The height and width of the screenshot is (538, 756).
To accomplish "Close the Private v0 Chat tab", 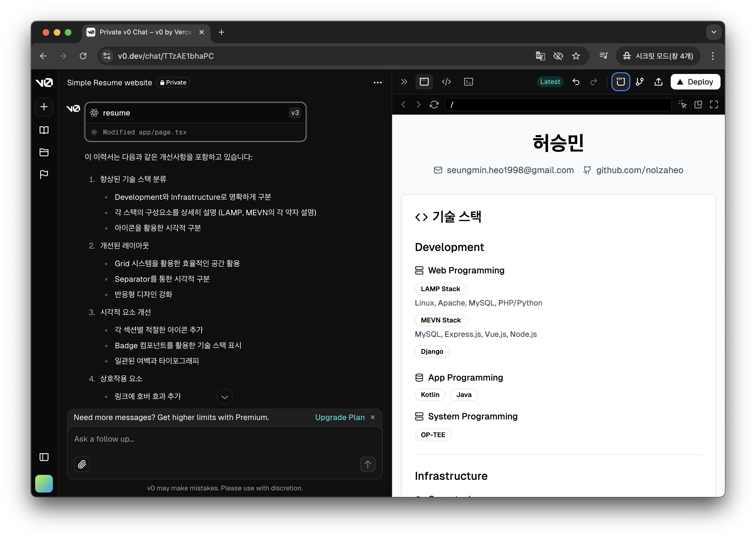I will click(201, 32).
